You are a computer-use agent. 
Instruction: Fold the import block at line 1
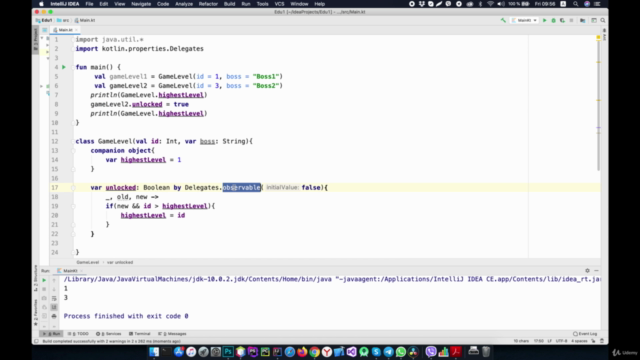(x=73, y=40)
